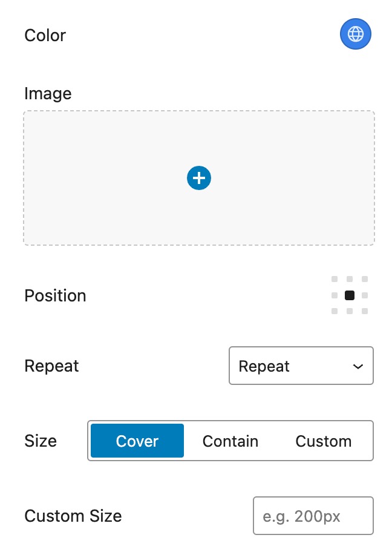Set position to bottom left dot

(335, 311)
